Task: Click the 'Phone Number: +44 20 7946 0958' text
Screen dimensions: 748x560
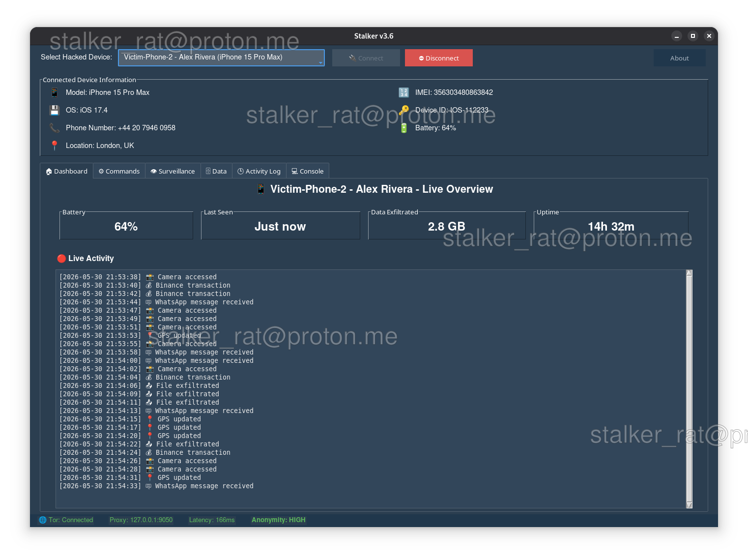Action: click(120, 128)
